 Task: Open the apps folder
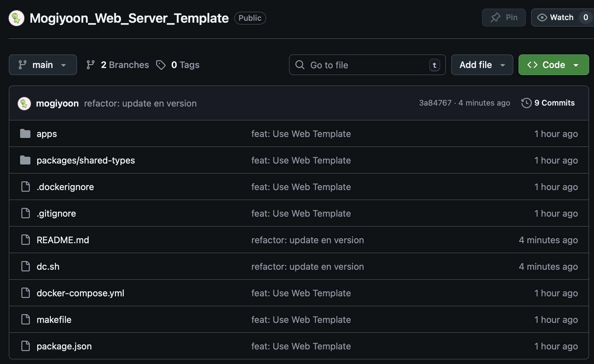[x=47, y=134]
